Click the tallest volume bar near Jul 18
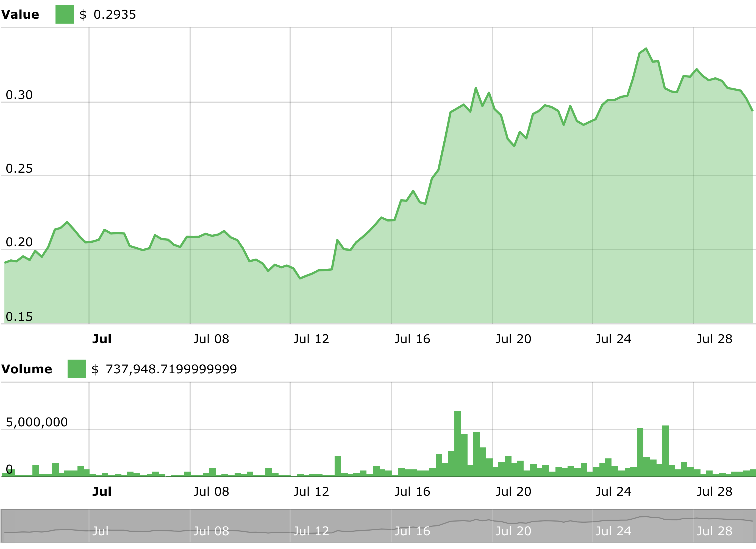The image size is (756, 549). point(458,443)
